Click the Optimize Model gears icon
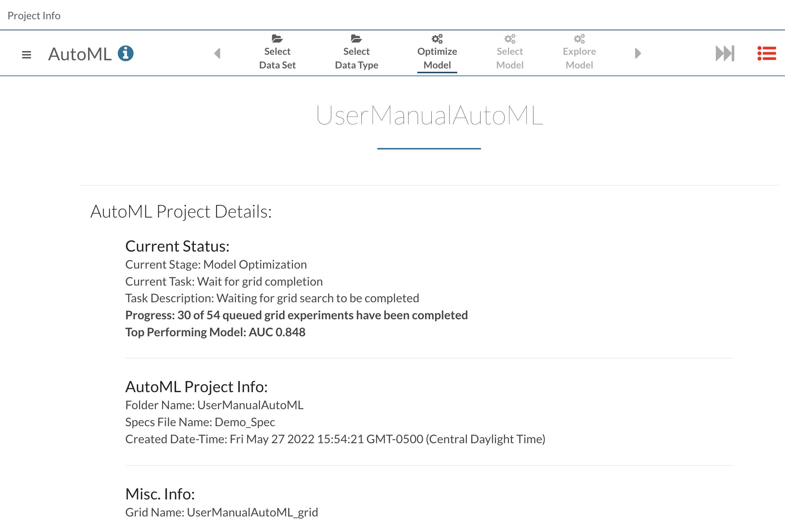The image size is (785, 532). [x=437, y=38]
